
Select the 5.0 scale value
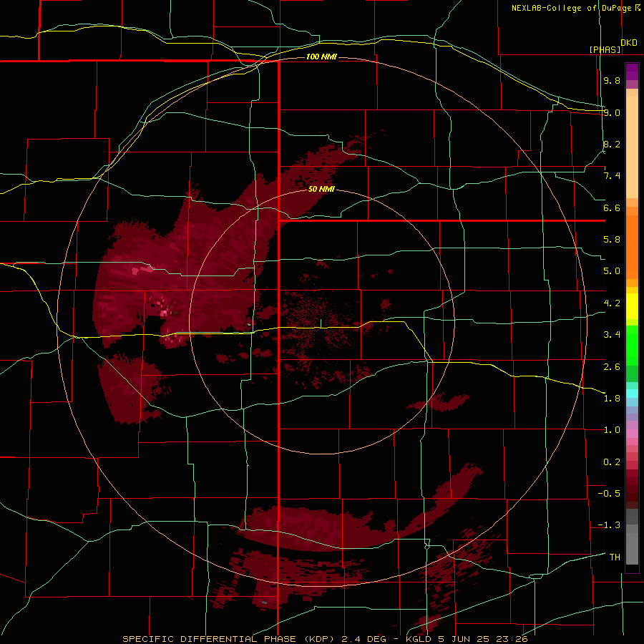pyautogui.click(x=612, y=271)
